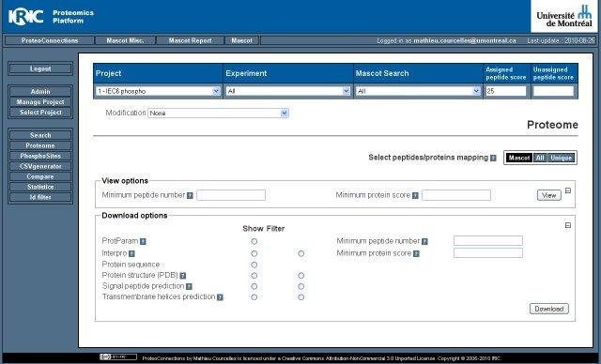Viewport: 601px width, 364px height.
Task: Select ProtParam Show radio button
Action: (x=254, y=241)
